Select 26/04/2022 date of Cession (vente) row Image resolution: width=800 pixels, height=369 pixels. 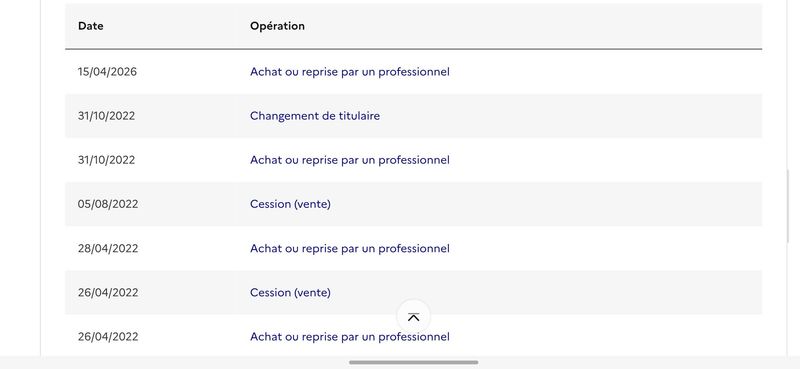[108, 292]
